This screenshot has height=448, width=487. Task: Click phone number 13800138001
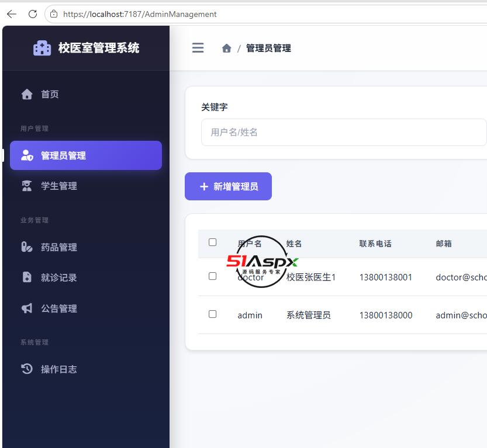(x=386, y=277)
